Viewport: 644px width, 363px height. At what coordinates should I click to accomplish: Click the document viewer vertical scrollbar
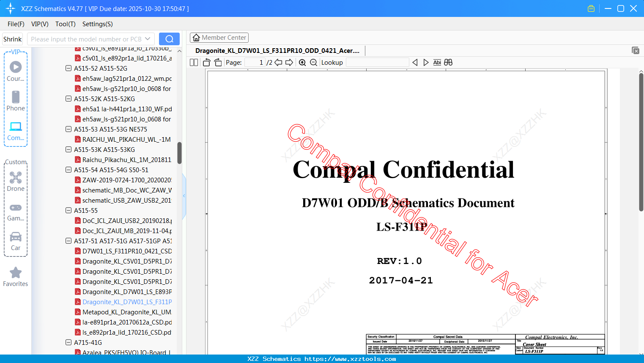[x=641, y=142]
